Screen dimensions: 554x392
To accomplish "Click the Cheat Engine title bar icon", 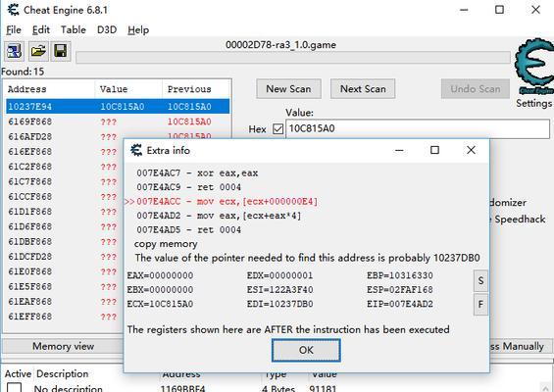I will tap(14, 10).
